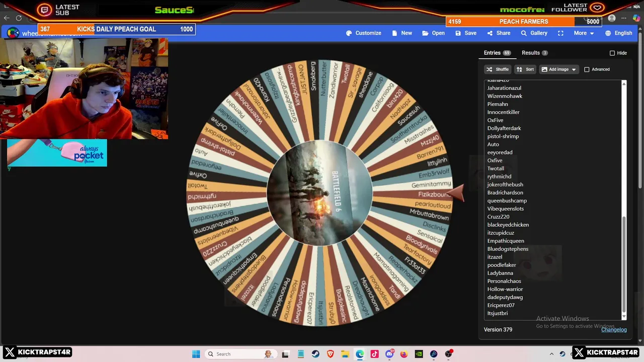Select jokerofthebush in entries list

(x=505, y=185)
